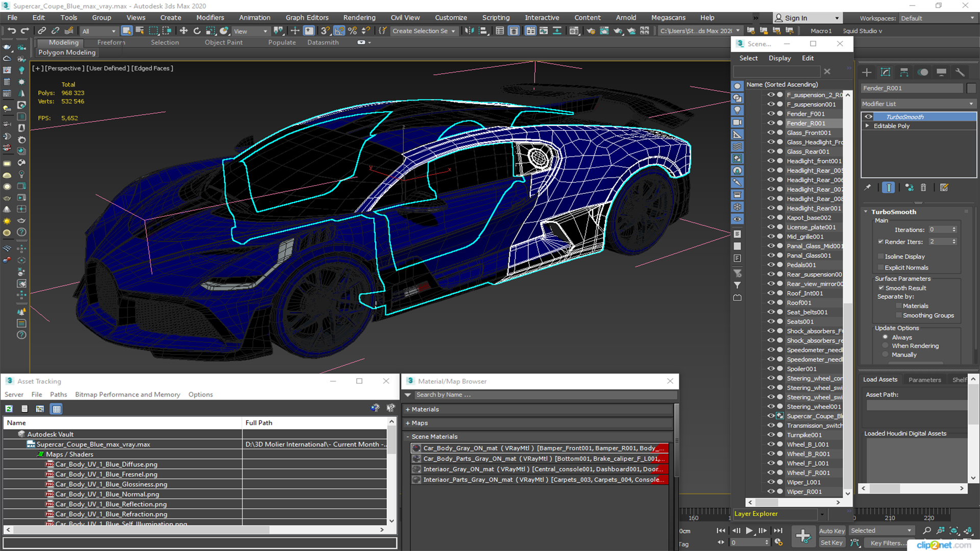Click the Mirror tool icon
This screenshot has width=980, height=551.
(469, 31)
